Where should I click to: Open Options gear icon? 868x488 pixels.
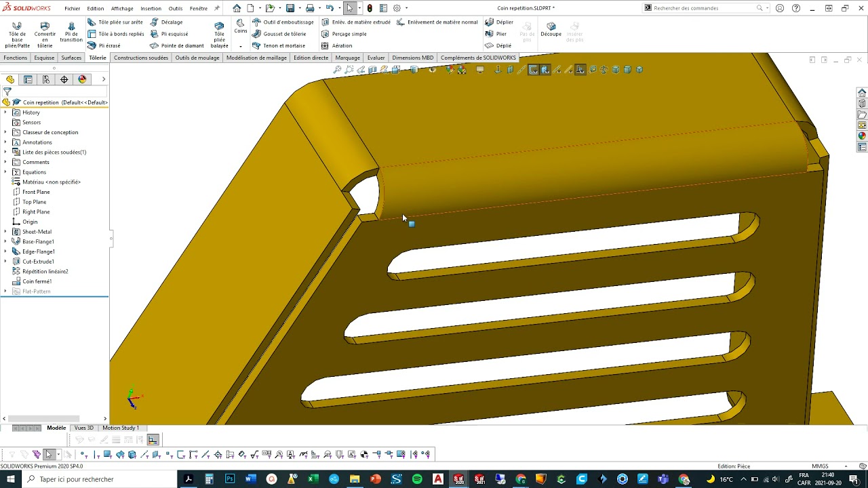[397, 8]
